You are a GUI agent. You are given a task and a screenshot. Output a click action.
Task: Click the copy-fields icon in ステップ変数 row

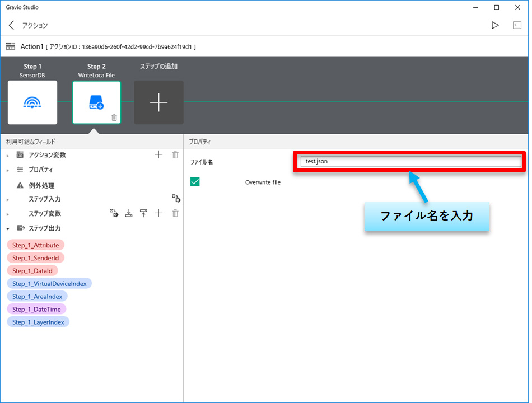(x=114, y=213)
